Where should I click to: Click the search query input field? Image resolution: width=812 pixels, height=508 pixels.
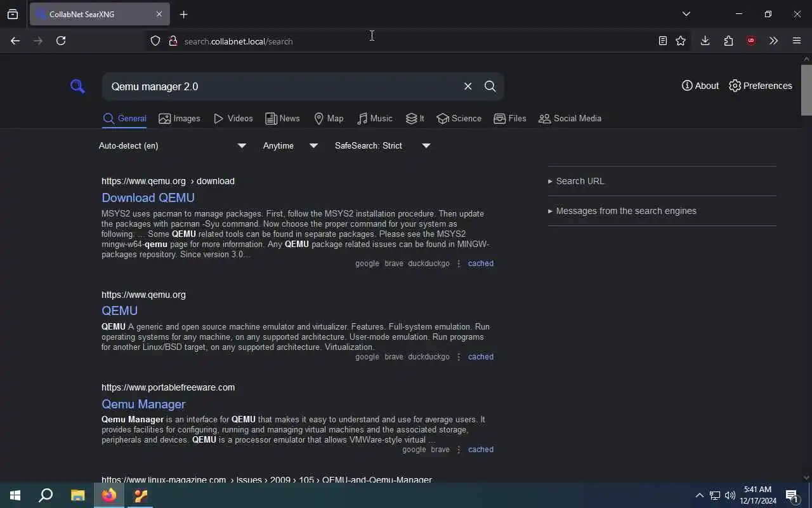[282, 86]
